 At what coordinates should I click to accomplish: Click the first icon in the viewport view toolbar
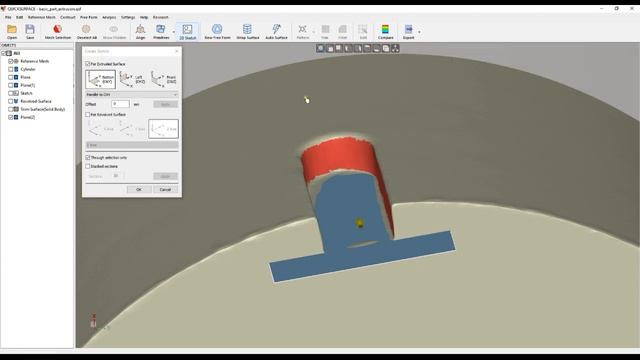[x=320, y=49]
